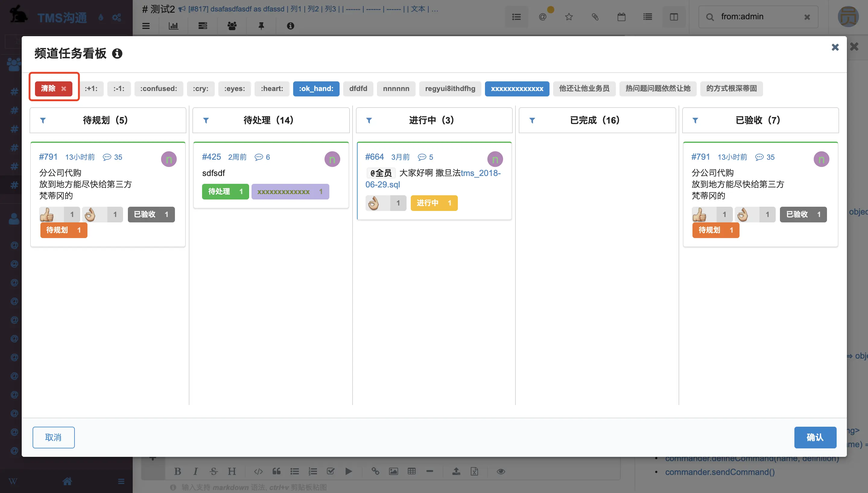
Task: Click the 取消 button
Action: click(x=53, y=438)
